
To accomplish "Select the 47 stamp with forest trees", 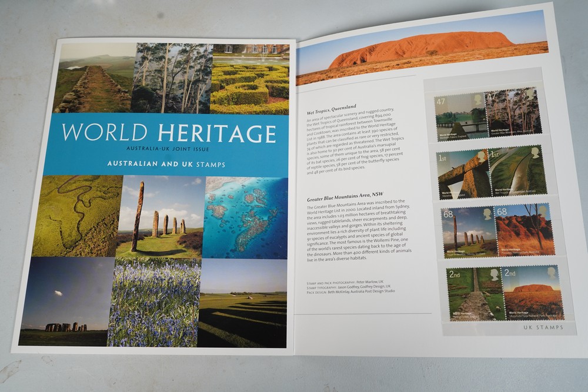I will click(x=512, y=112).
